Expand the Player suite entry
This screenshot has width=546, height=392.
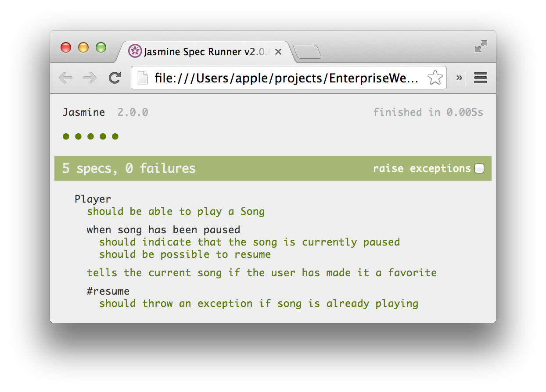93,199
